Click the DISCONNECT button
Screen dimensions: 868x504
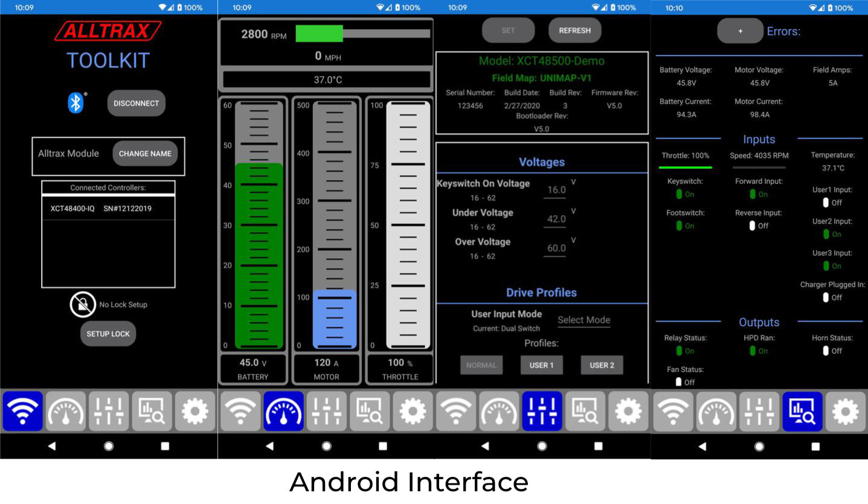click(136, 103)
